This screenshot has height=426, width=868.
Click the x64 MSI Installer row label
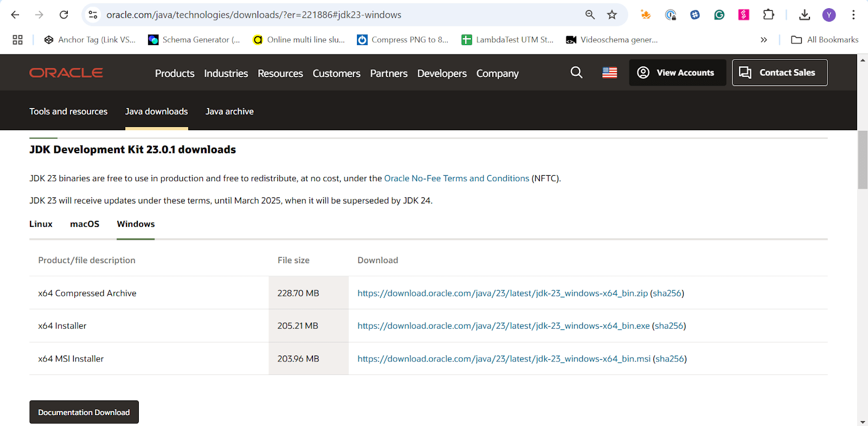pyautogui.click(x=71, y=359)
